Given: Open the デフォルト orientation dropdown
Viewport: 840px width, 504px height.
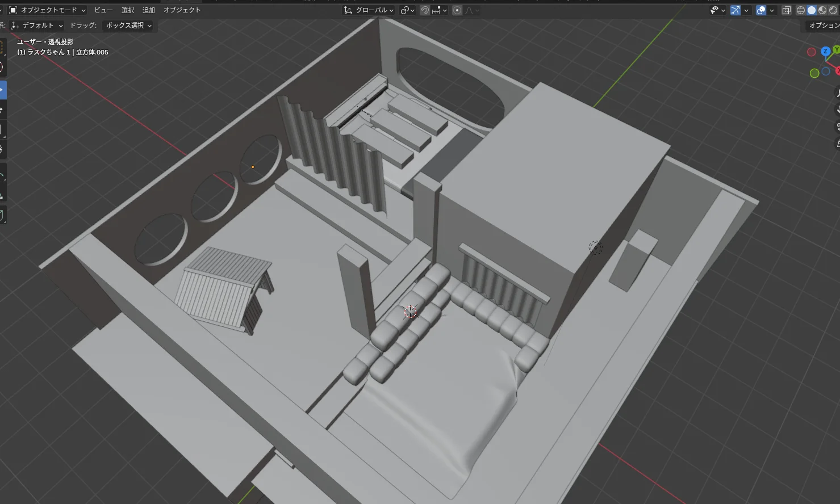Looking at the screenshot, I should point(36,26).
